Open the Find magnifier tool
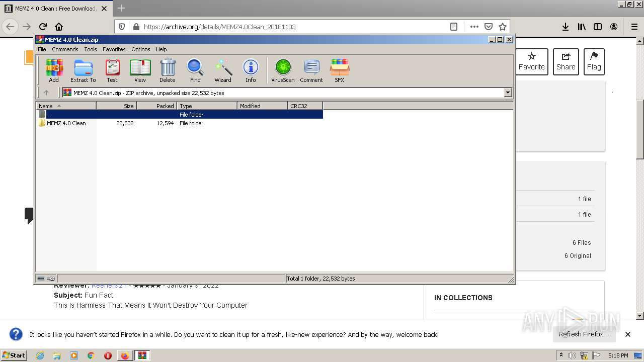 (x=195, y=70)
